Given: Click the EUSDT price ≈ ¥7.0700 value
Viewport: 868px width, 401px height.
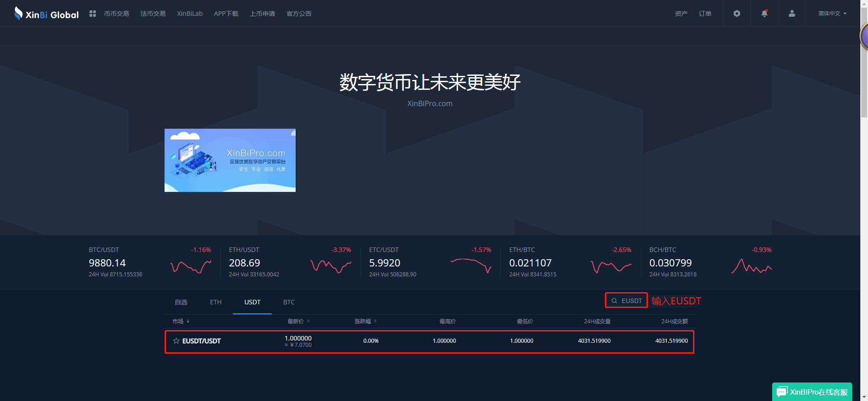Looking at the screenshot, I should [298, 345].
